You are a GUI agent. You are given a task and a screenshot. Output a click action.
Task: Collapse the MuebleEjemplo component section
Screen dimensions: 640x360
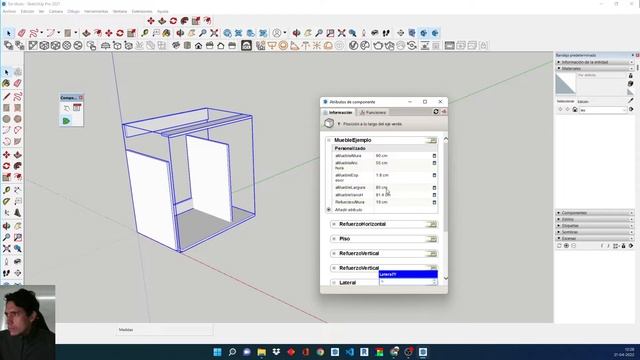click(329, 140)
